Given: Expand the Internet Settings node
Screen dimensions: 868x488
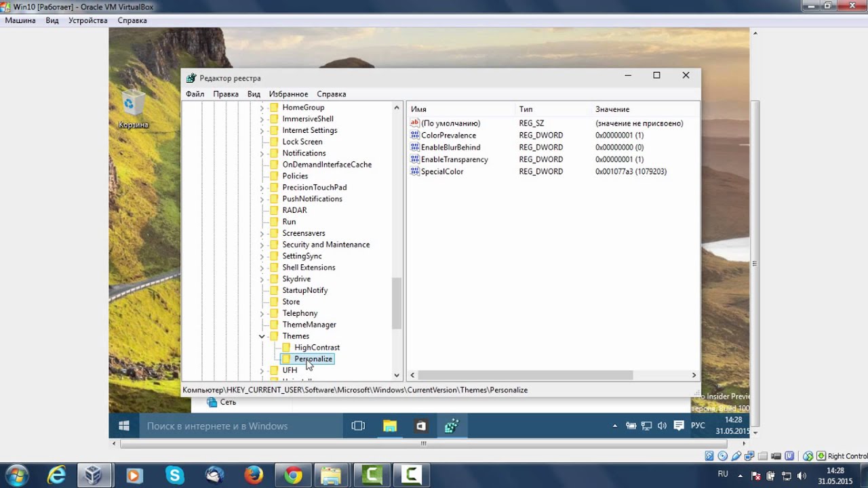Looking at the screenshot, I should point(262,130).
